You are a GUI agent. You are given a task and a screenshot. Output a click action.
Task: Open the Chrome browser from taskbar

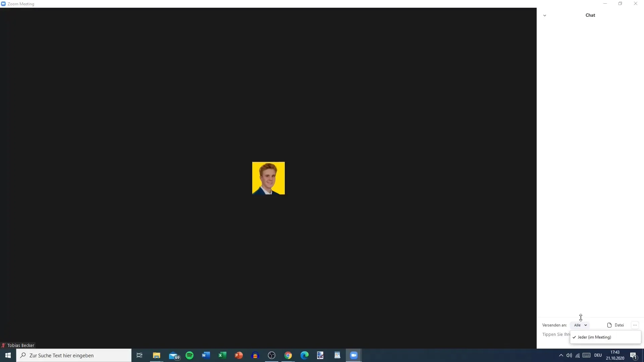pos(288,355)
